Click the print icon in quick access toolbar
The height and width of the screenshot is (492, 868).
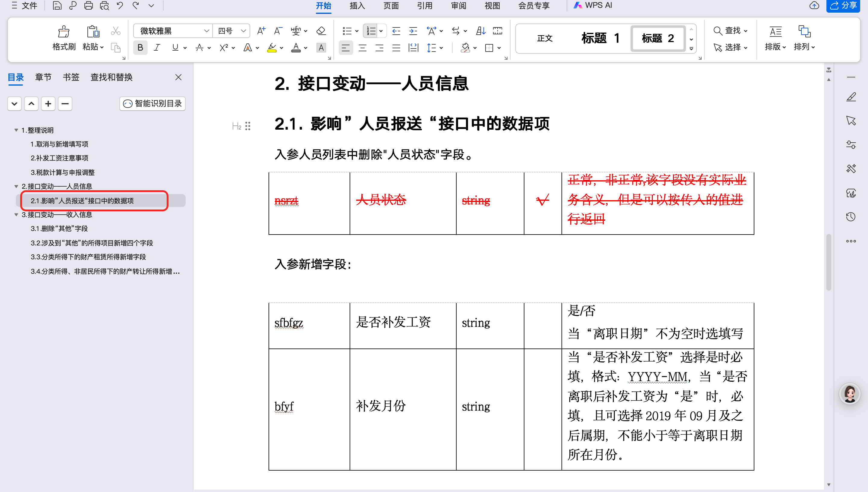click(89, 6)
